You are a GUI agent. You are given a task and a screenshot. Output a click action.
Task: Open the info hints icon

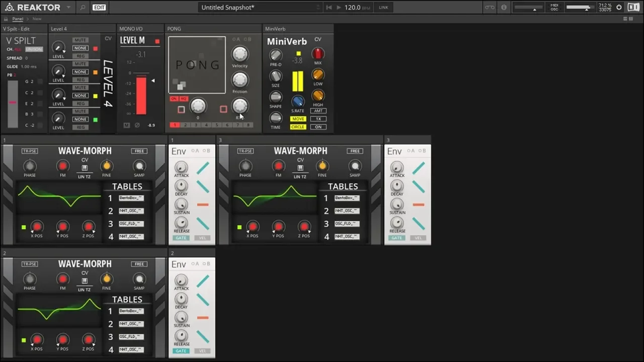pos(504,8)
